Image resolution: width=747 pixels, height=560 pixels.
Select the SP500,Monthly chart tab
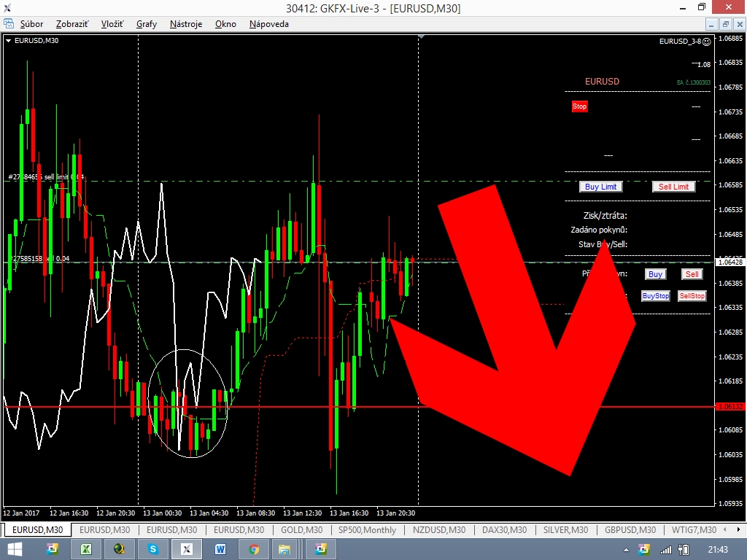[x=367, y=529]
